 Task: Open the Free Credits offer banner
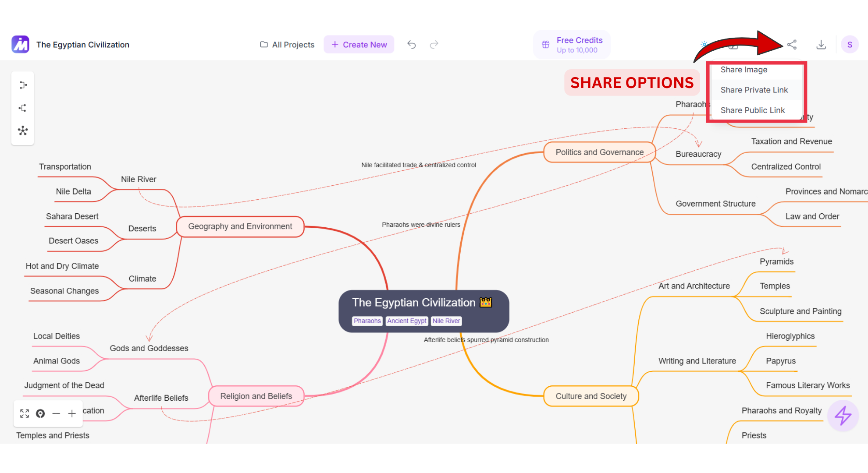coord(572,45)
